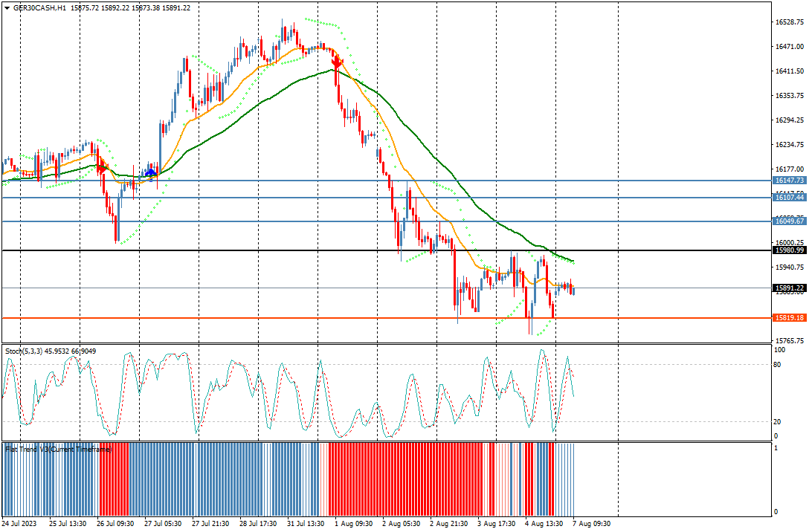This screenshot has width=809, height=532.
Task: Click the 15940.75 price axis value
Action: pyautogui.click(x=790, y=267)
